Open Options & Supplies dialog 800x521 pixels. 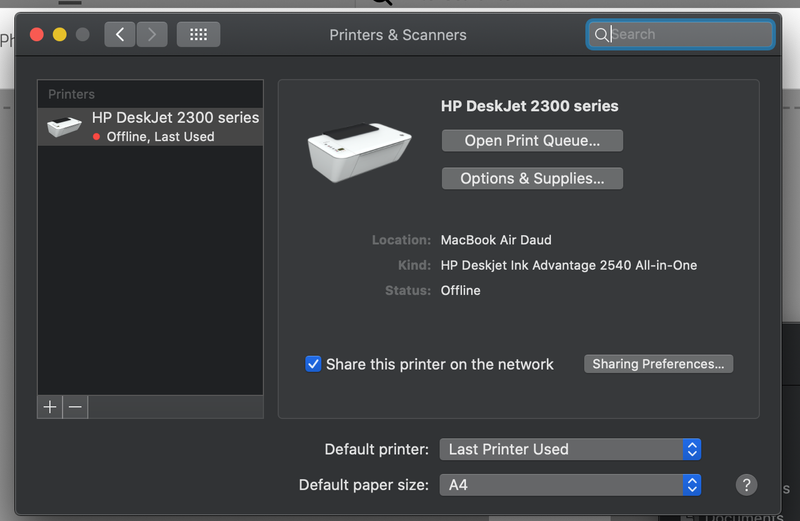click(x=532, y=178)
